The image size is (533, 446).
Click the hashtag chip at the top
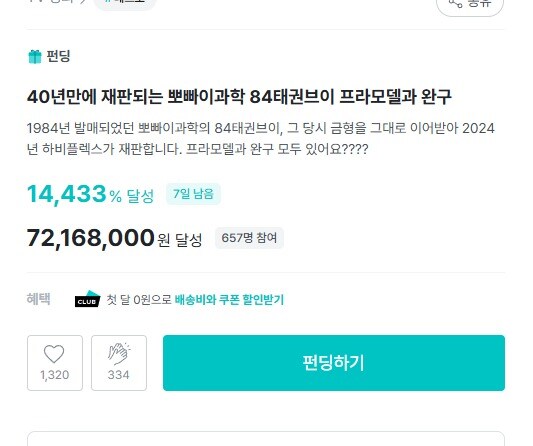click(124, 2)
